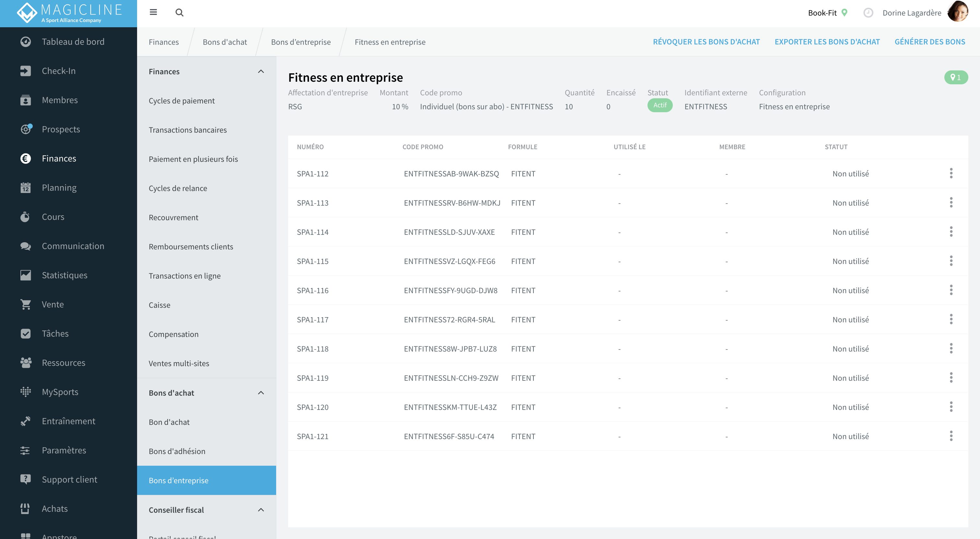Open Tableau de bord dashboard icon
The image size is (980, 539).
pos(26,42)
